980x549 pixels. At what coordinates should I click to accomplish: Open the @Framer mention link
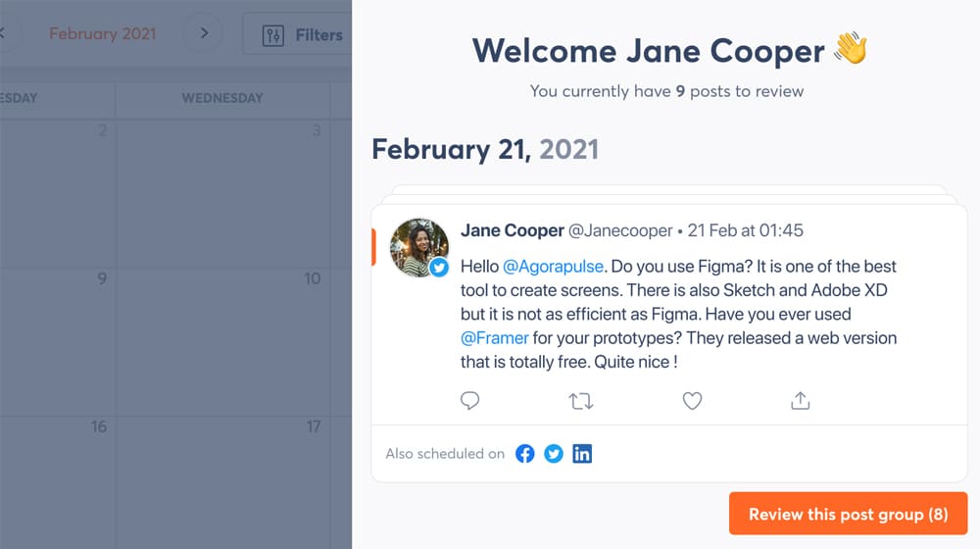click(x=495, y=338)
